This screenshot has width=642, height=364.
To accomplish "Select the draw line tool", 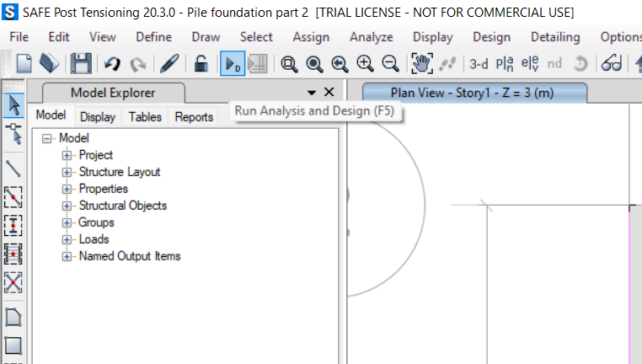I will pos(13,169).
